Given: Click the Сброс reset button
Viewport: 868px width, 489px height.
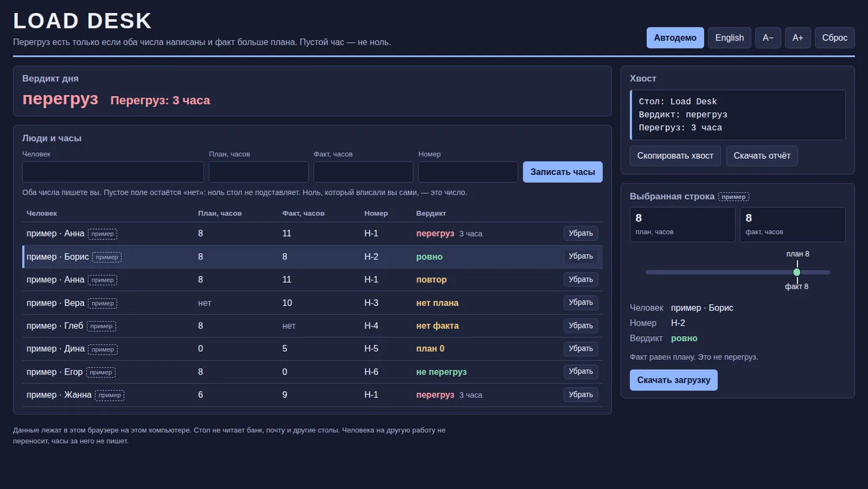Looking at the screenshot, I should [x=835, y=38].
